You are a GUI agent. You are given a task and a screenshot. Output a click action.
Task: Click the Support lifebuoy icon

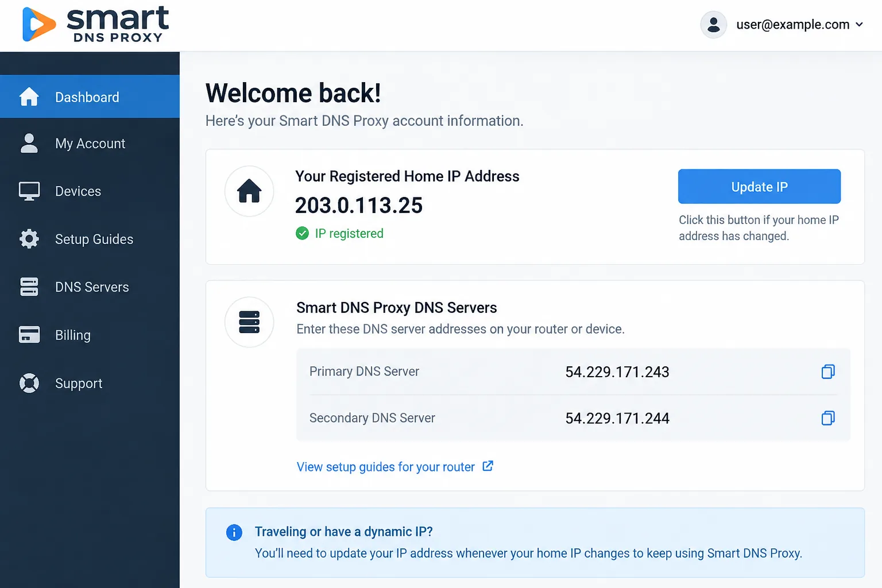(29, 383)
